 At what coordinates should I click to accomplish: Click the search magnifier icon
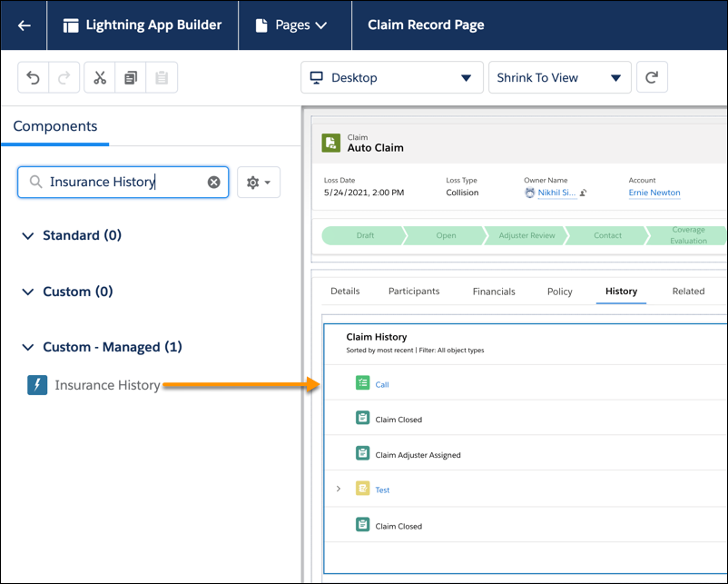click(35, 182)
